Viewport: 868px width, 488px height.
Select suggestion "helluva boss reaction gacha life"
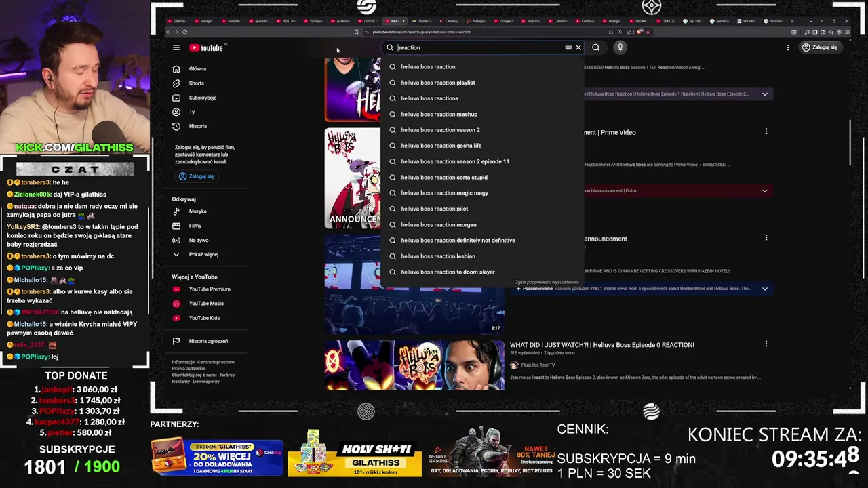pos(482,146)
